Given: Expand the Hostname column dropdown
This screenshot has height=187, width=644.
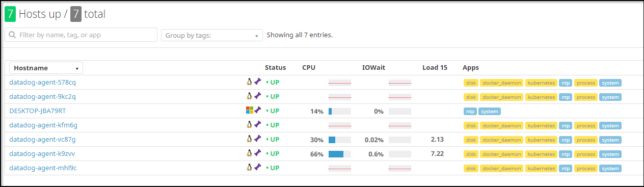Looking at the screenshot, I should pos(46,68).
